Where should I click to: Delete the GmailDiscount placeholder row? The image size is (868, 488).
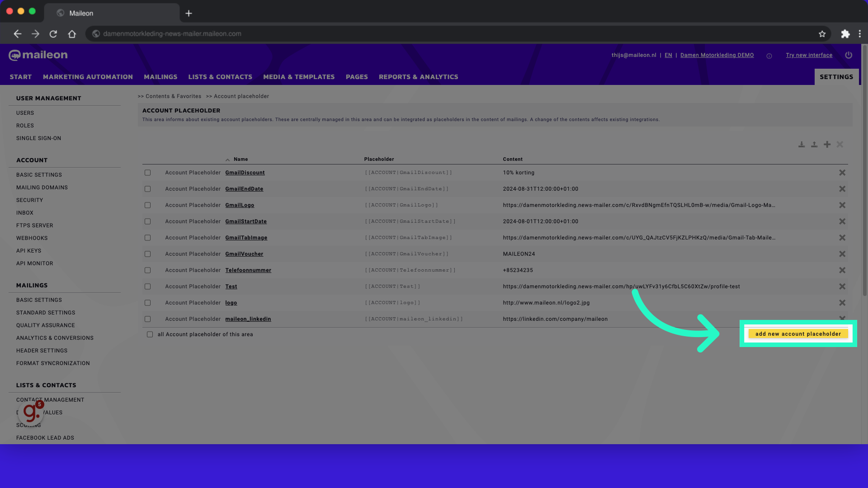[x=842, y=173]
